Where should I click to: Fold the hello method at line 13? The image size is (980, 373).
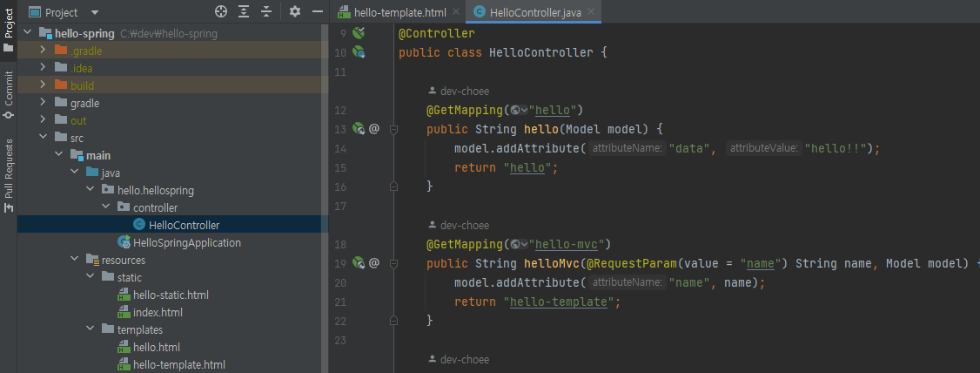point(393,130)
